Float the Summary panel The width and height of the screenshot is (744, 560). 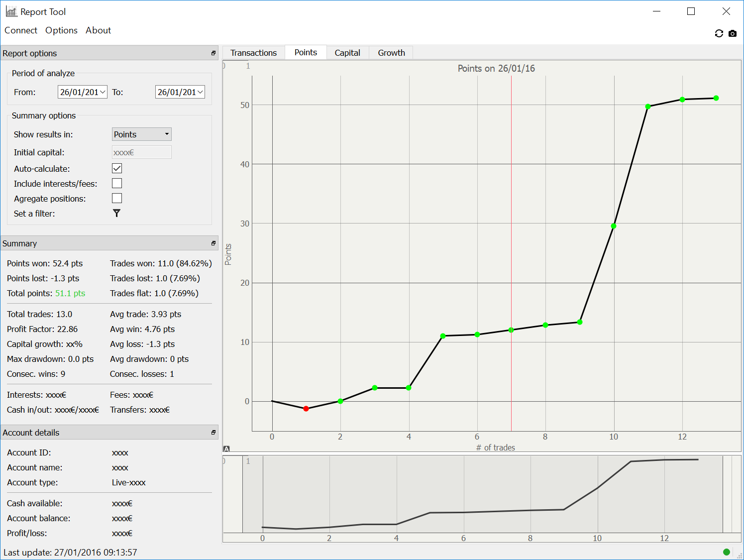213,243
